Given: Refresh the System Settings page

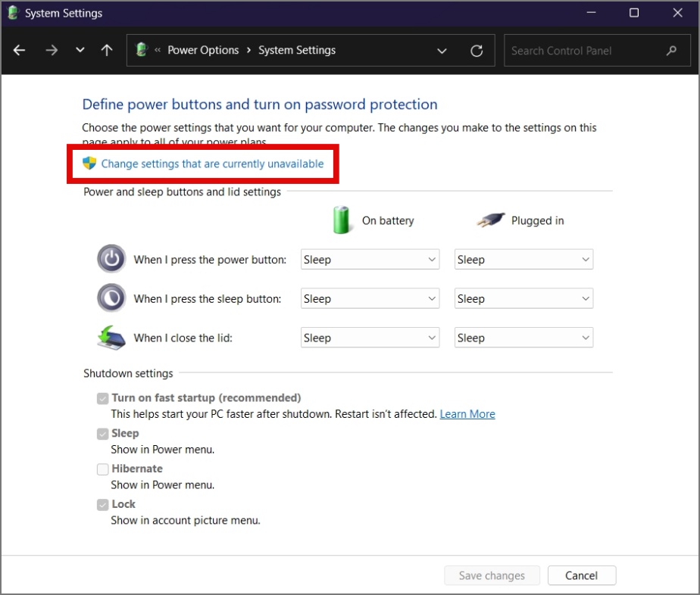Looking at the screenshot, I should [x=477, y=51].
